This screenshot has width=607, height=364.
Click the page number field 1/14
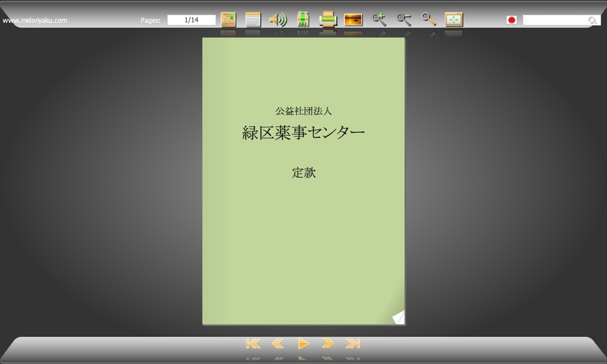(x=191, y=20)
